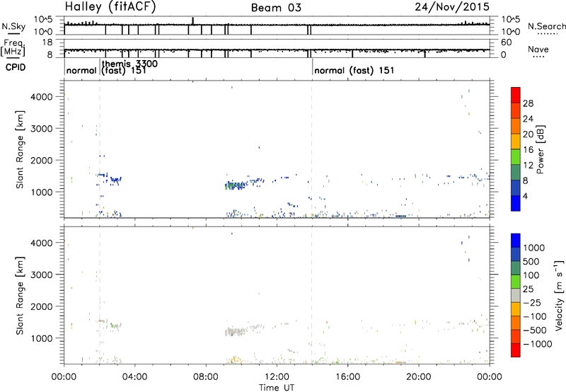Screen dimensions: 566x392
Task: Click the 'normal (fast) 151' CPID text
Action: click(354, 70)
